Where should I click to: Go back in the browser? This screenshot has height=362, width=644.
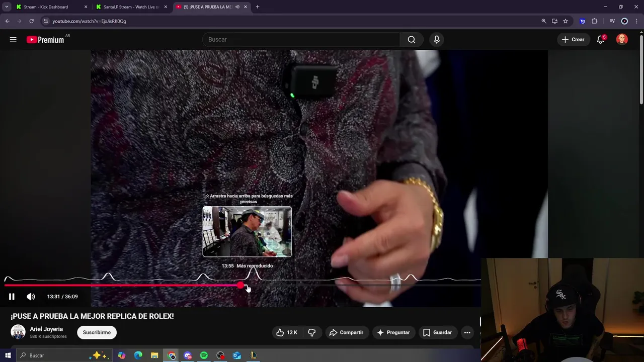click(7, 21)
